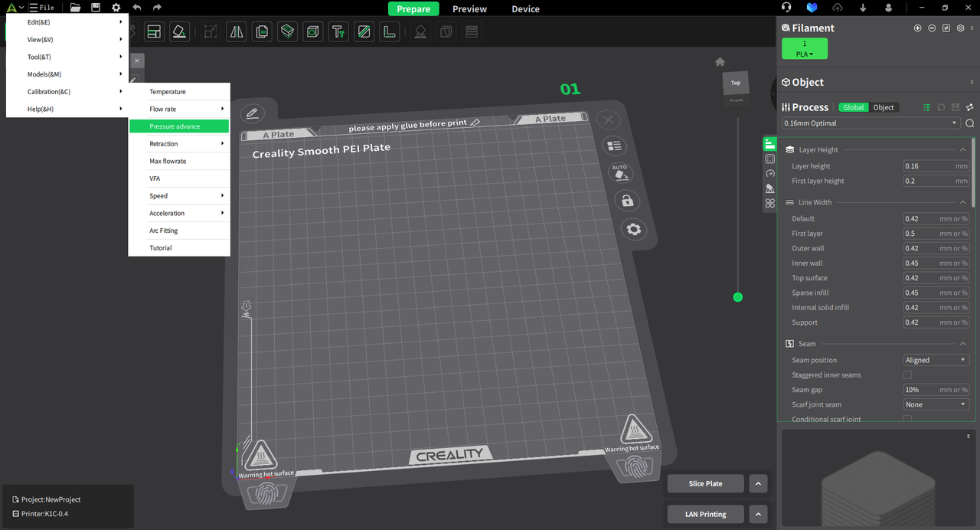
Task: Click the Top face of view cube
Action: [x=735, y=83]
